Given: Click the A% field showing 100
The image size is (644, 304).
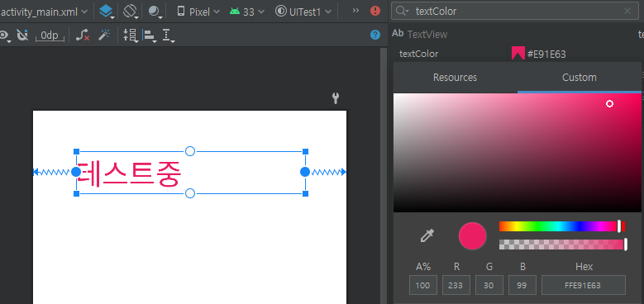Looking at the screenshot, I should [423, 285].
